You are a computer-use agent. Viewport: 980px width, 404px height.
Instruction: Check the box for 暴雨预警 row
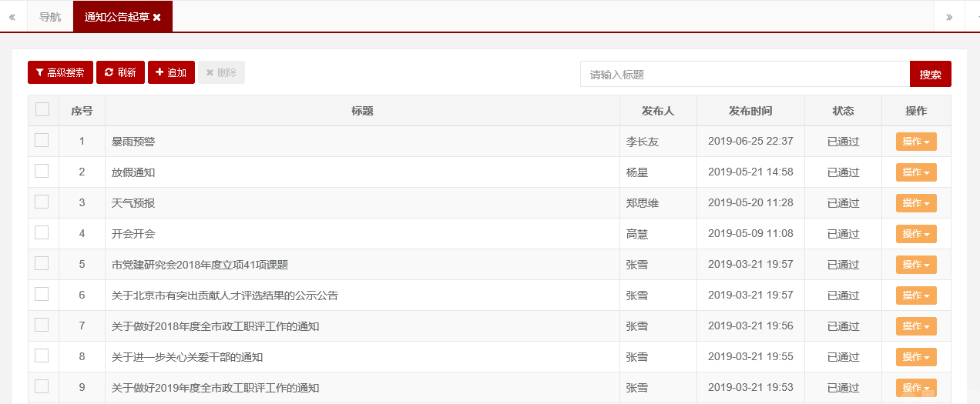click(42, 140)
